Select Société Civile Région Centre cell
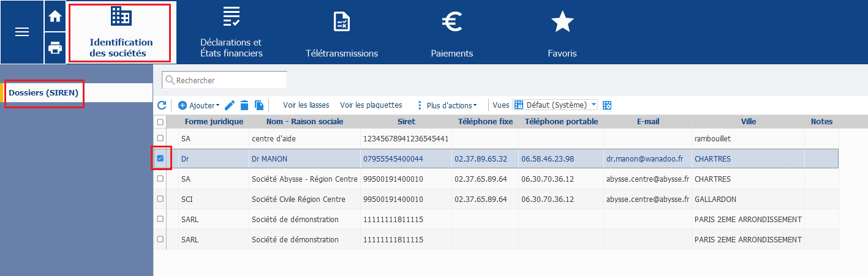Image resolution: width=868 pixels, height=276 pixels. pos(304,199)
